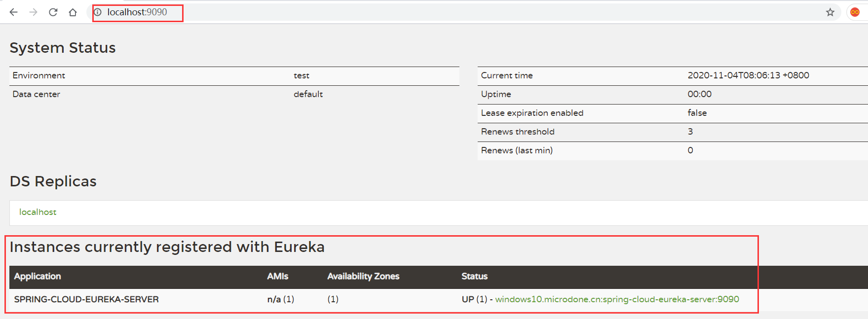Click the Status column header
Image resolution: width=868 pixels, height=319 pixels.
[x=475, y=277]
